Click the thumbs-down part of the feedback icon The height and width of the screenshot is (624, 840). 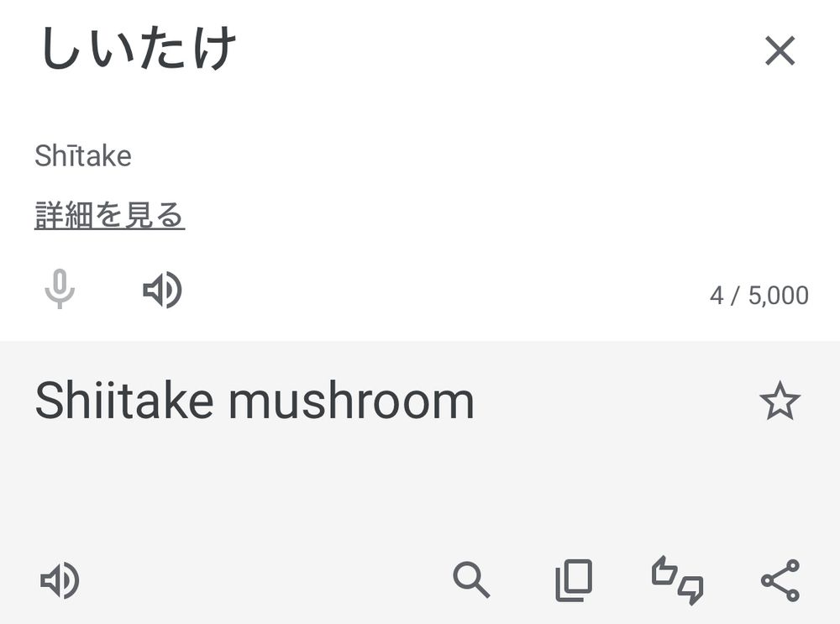click(690, 590)
